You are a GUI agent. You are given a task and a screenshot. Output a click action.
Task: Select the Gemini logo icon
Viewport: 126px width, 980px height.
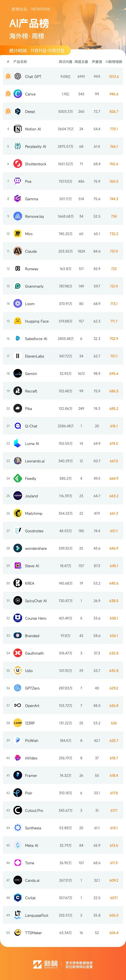(18, 374)
